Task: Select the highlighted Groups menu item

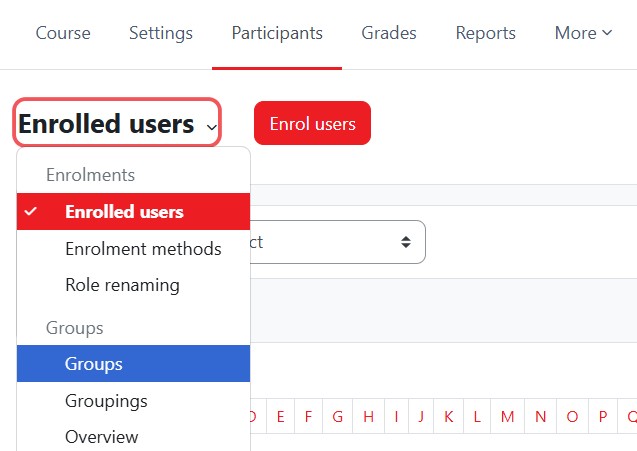Action: point(94,364)
